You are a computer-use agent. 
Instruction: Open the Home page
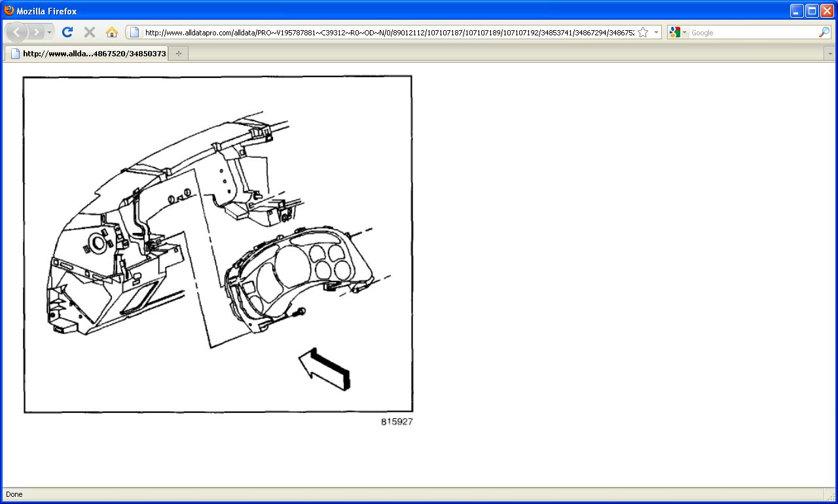click(112, 32)
